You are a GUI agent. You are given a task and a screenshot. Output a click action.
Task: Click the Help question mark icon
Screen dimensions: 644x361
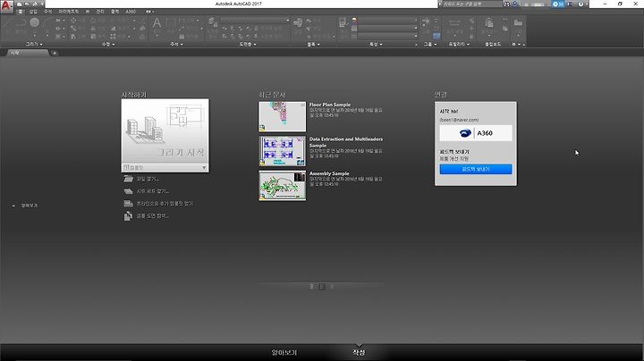pos(580,4)
